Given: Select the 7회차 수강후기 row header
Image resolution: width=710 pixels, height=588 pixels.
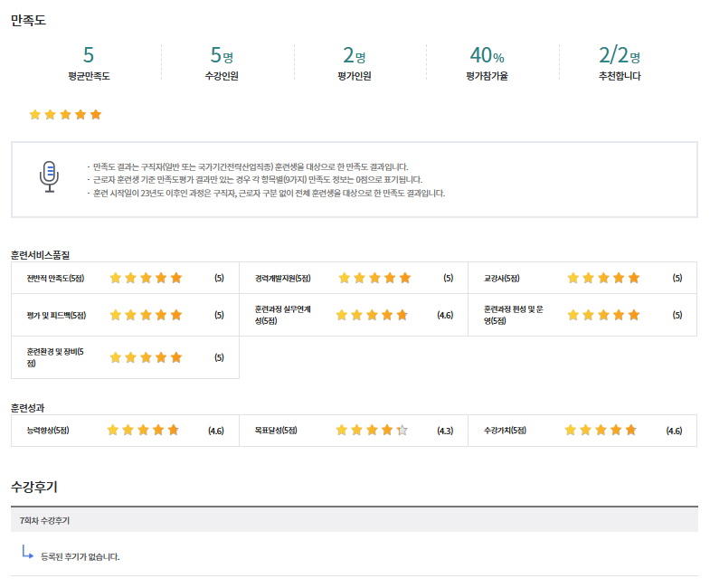Looking at the screenshot, I should pos(45,521).
